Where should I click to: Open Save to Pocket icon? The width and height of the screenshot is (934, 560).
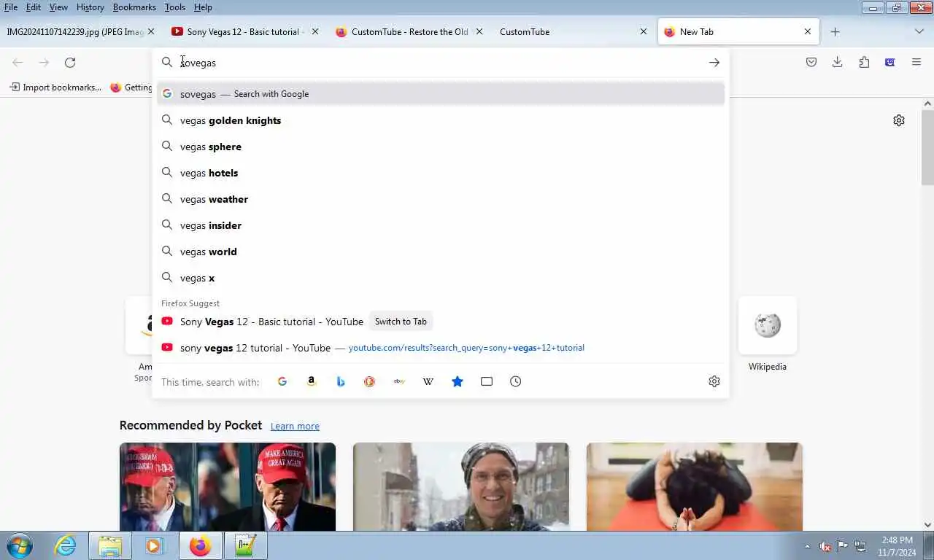[x=811, y=63]
